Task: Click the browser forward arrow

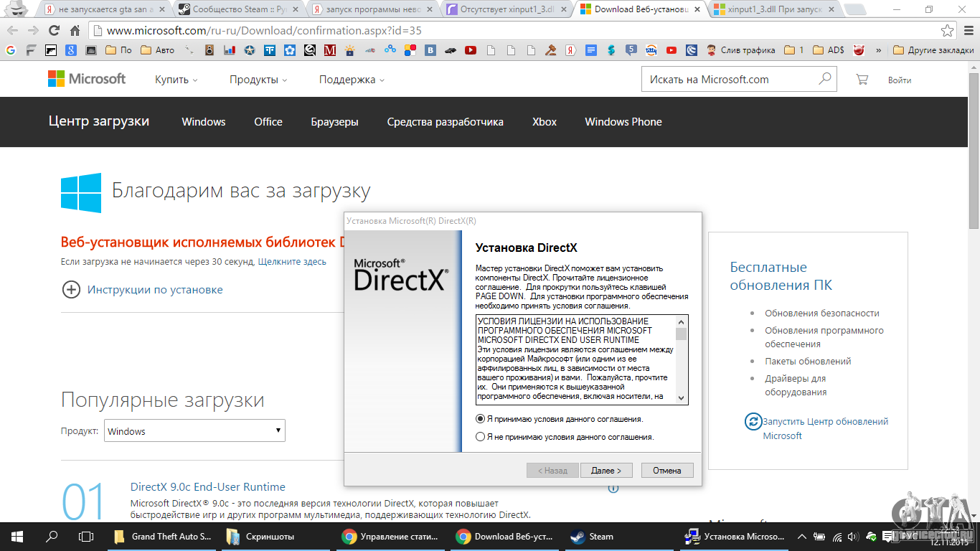Action: coord(33,31)
